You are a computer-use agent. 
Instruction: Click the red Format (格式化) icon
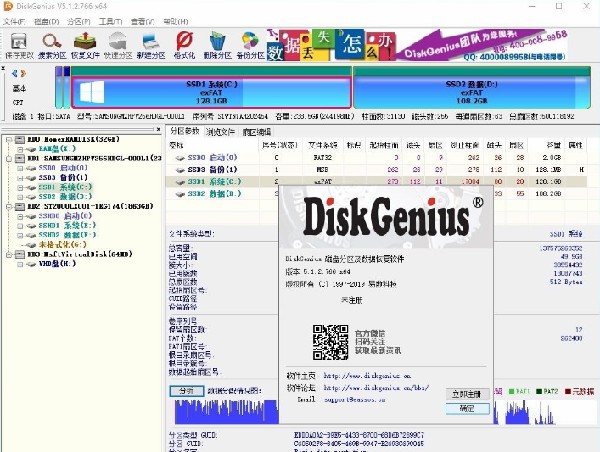(184, 46)
